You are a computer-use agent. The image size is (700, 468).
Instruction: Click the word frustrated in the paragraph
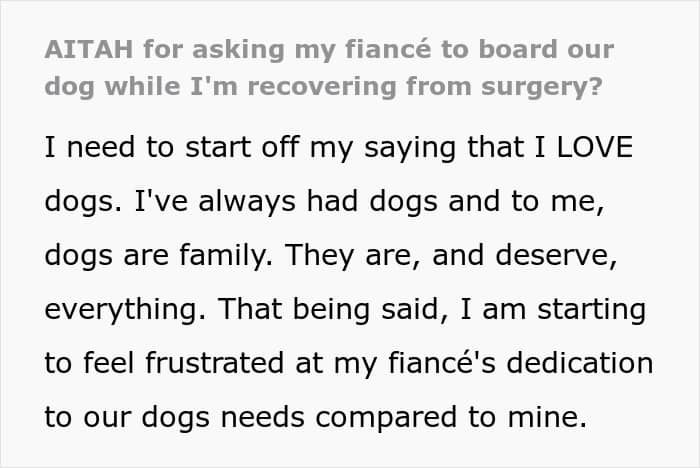[214, 363]
